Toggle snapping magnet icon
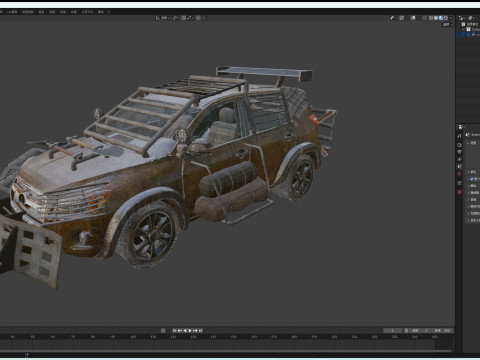The image size is (480, 360). (184, 18)
